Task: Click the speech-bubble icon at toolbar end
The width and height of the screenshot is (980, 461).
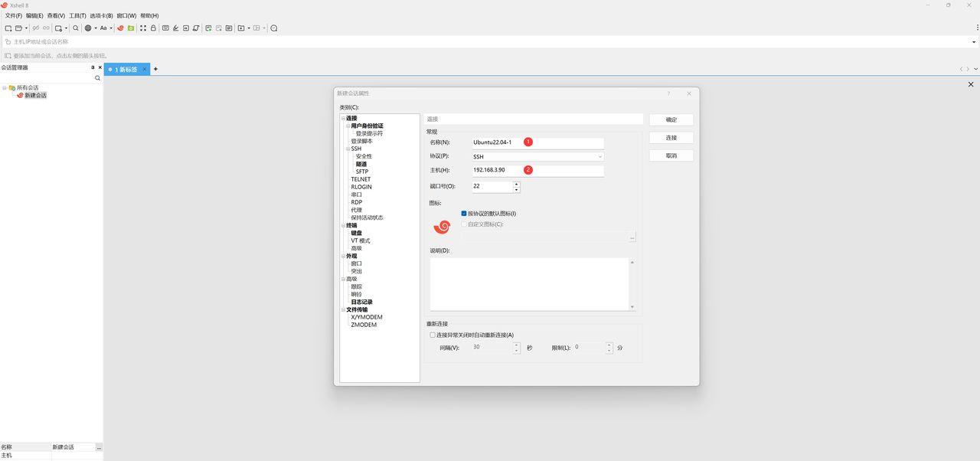Action: pos(273,28)
